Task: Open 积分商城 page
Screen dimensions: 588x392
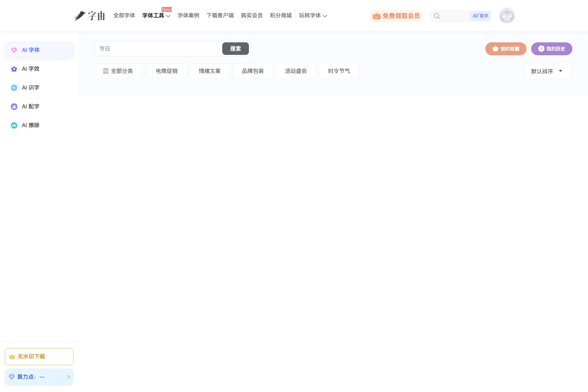Action: click(x=281, y=16)
